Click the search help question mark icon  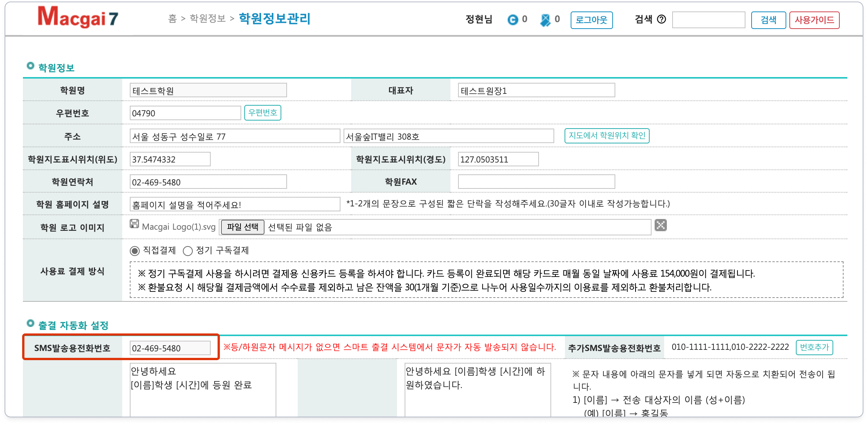tap(661, 19)
